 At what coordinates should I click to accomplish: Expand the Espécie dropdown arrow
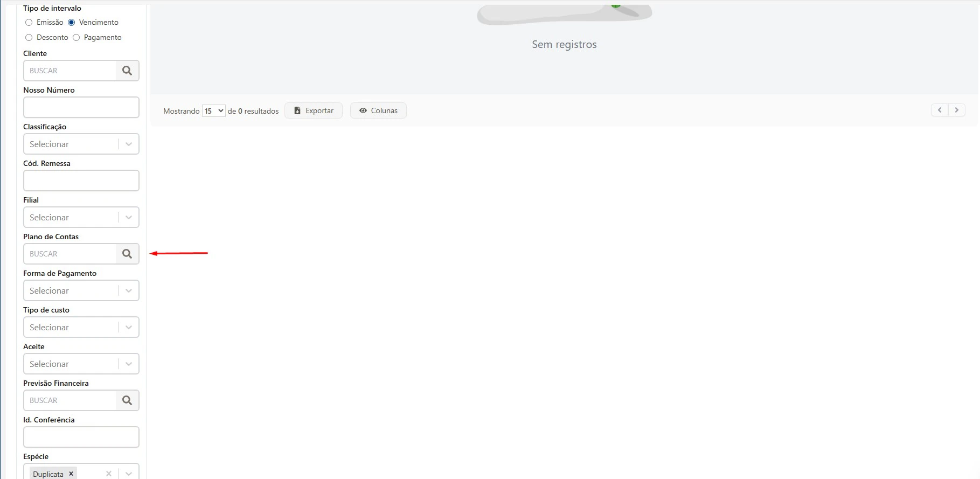[x=129, y=474]
